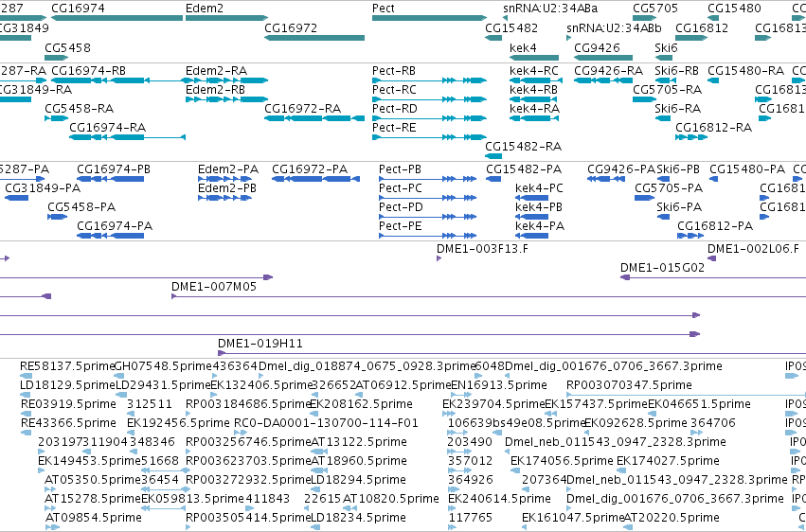Click protein label CG16972-PA
This screenshot has width=806, height=532.
click(x=310, y=168)
